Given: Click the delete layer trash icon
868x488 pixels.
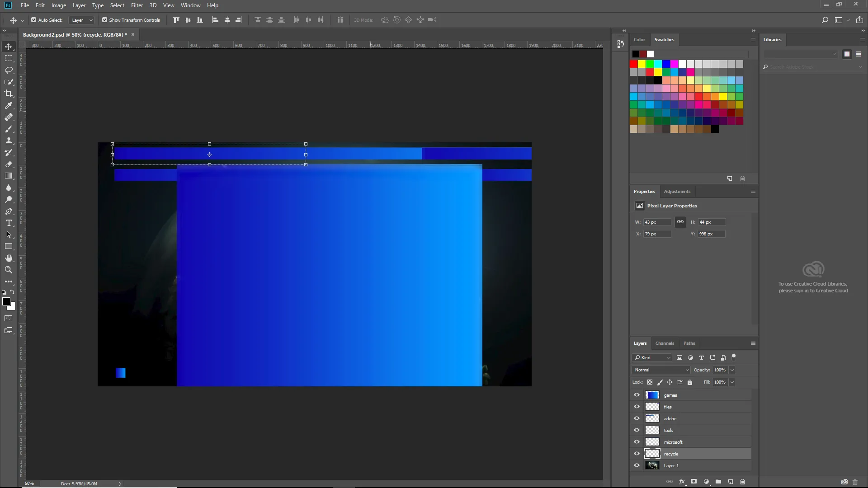Looking at the screenshot, I should click(x=742, y=482).
